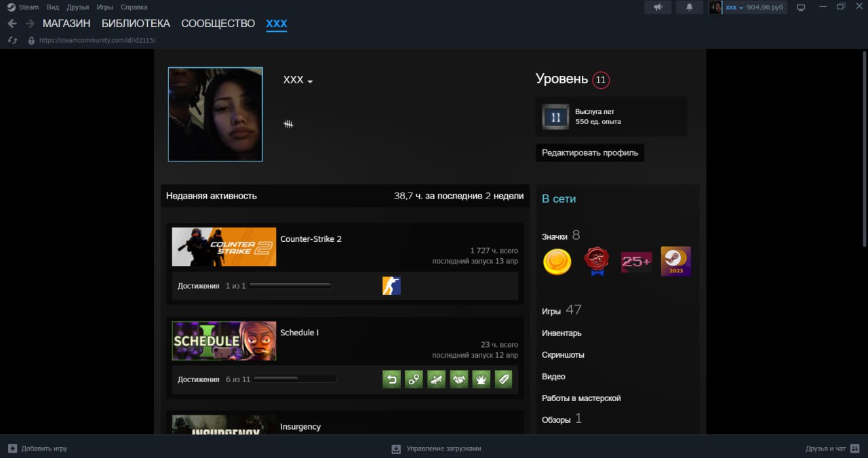Click the padlock icon beside the URL
The image size is (868, 458).
click(x=31, y=40)
